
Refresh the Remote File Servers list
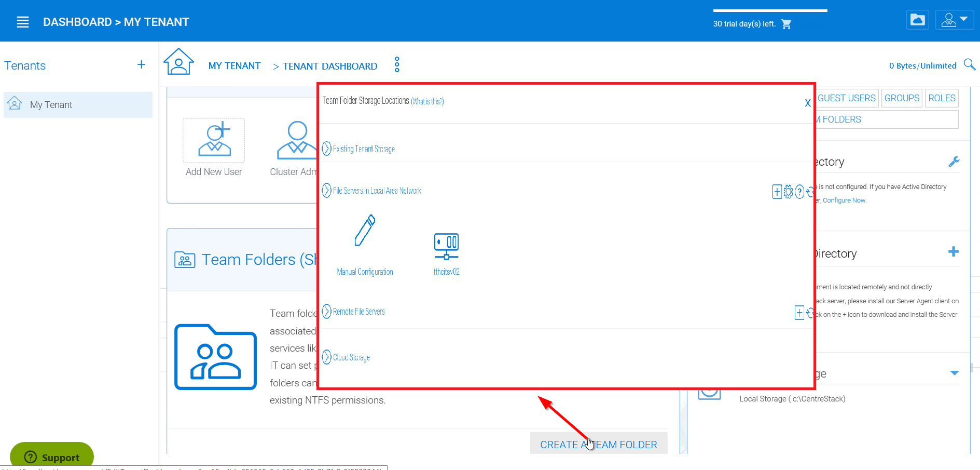click(x=809, y=313)
